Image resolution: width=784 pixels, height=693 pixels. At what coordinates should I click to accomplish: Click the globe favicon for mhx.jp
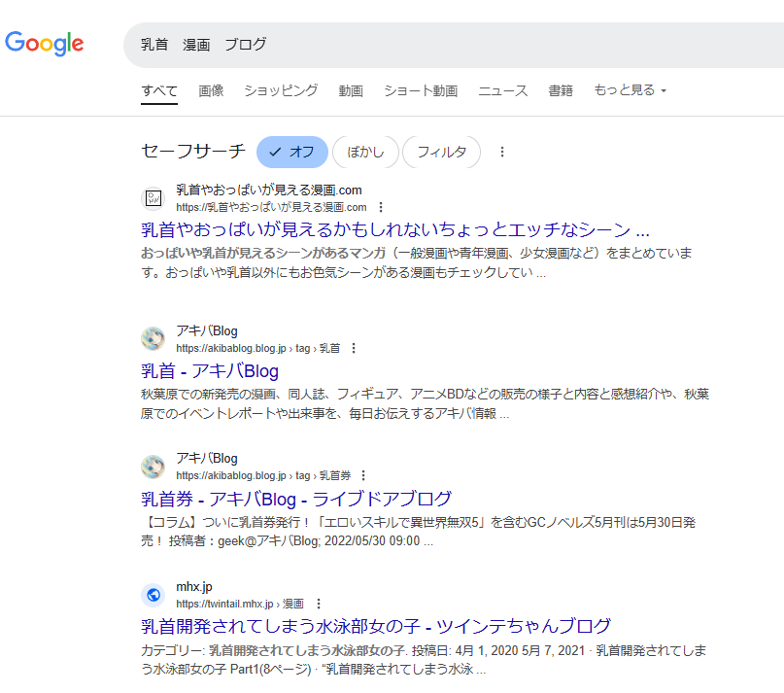pos(153,595)
